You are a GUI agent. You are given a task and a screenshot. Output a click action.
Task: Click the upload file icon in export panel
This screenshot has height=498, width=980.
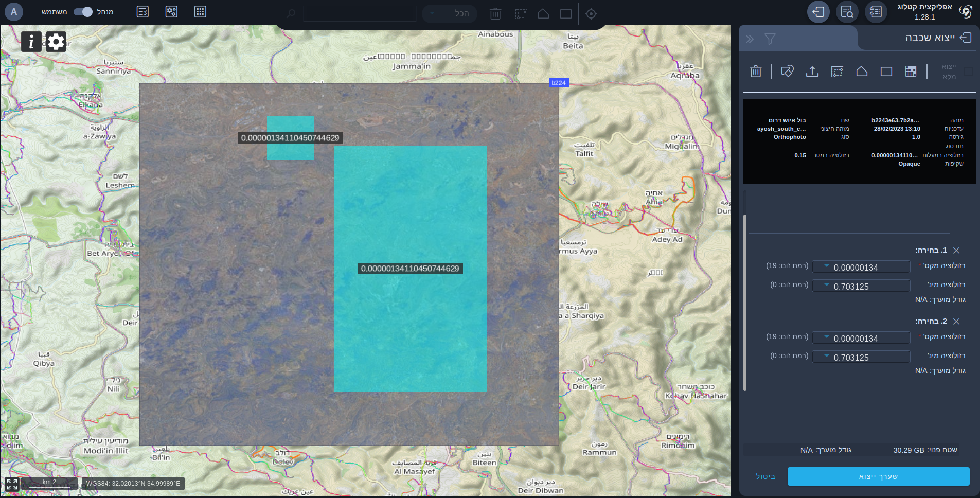point(812,72)
